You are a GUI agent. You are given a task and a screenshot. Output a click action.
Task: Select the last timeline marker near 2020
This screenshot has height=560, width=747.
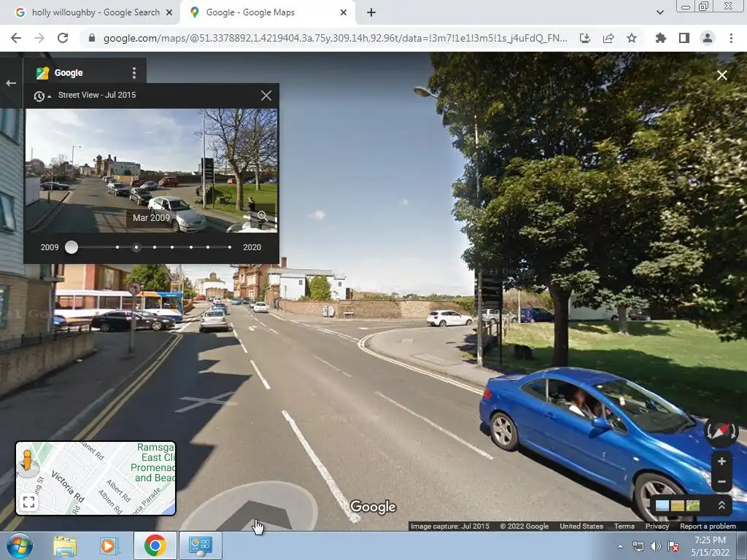tap(230, 247)
